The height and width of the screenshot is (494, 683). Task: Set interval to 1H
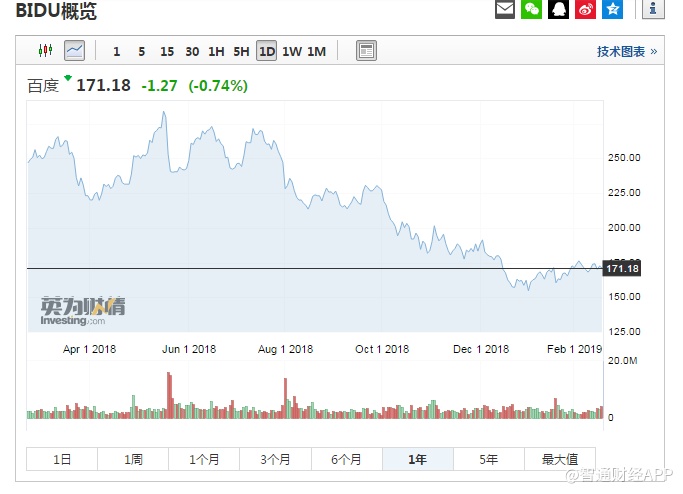(216, 51)
